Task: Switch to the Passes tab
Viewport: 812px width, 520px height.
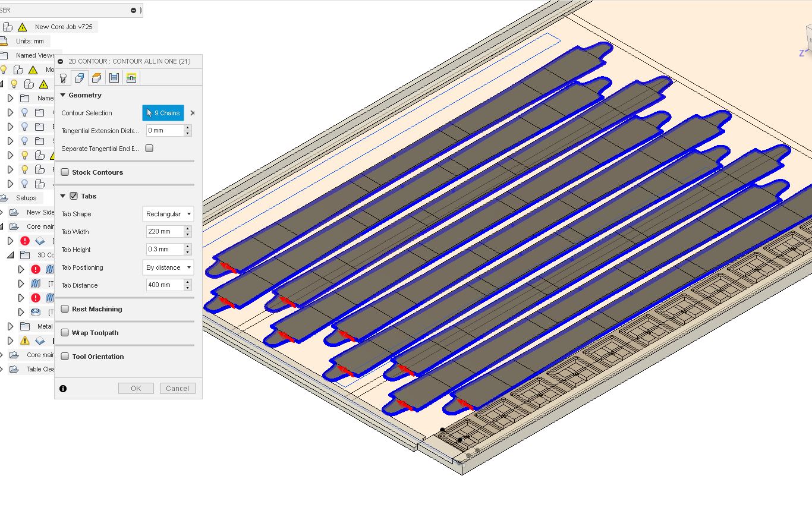Action: [114, 77]
